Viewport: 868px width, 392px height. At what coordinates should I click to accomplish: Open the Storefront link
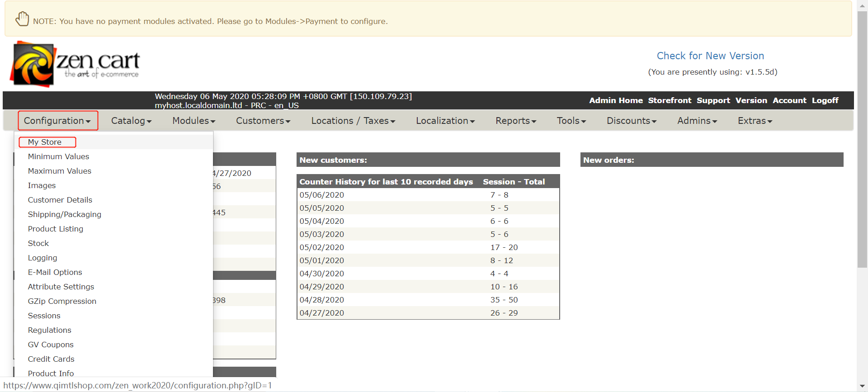point(670,100)
